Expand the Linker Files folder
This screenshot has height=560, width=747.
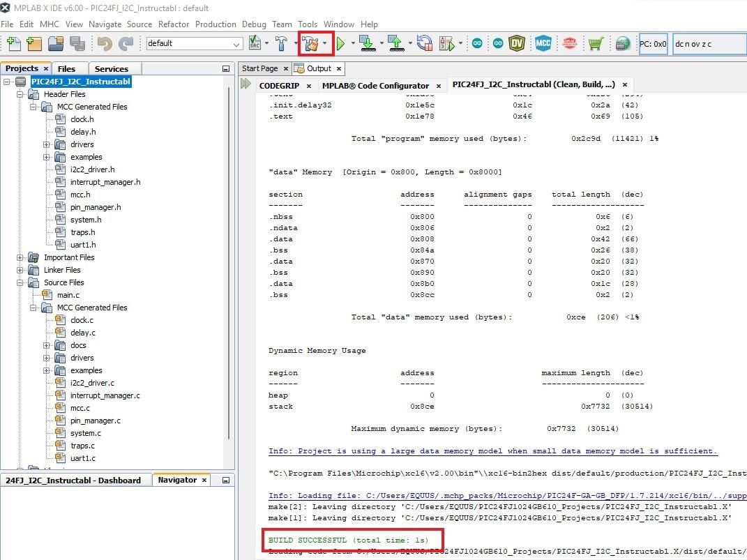[20, 270]
